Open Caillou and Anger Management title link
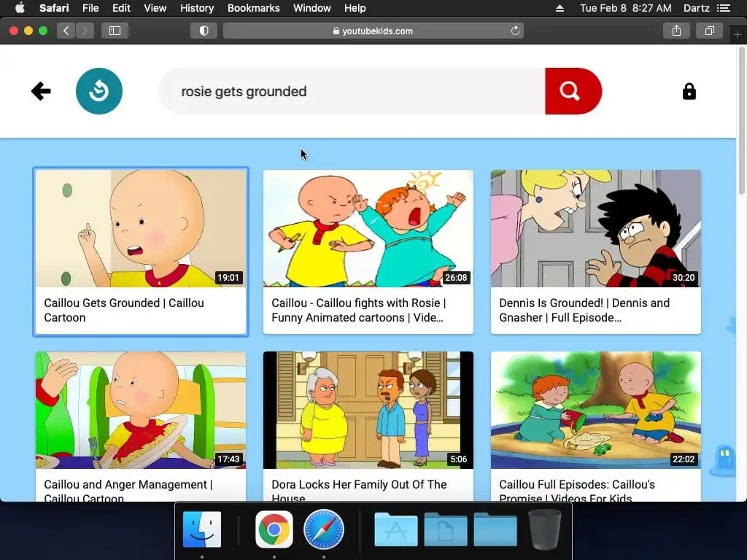The height and width of the screenshot is (560, 747). [x=128, y=491]
